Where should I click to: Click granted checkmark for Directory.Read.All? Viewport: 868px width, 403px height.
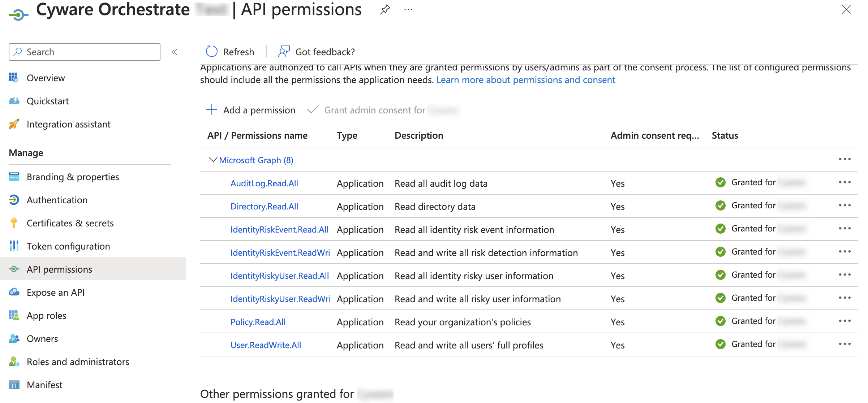click(x=721, y=205)
